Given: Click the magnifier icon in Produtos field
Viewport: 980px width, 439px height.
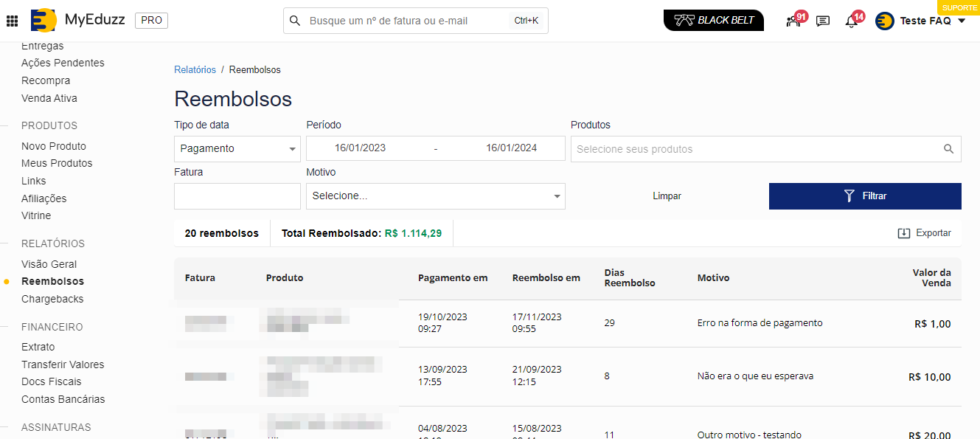Looking at the screenshot, I should point(948,149).
